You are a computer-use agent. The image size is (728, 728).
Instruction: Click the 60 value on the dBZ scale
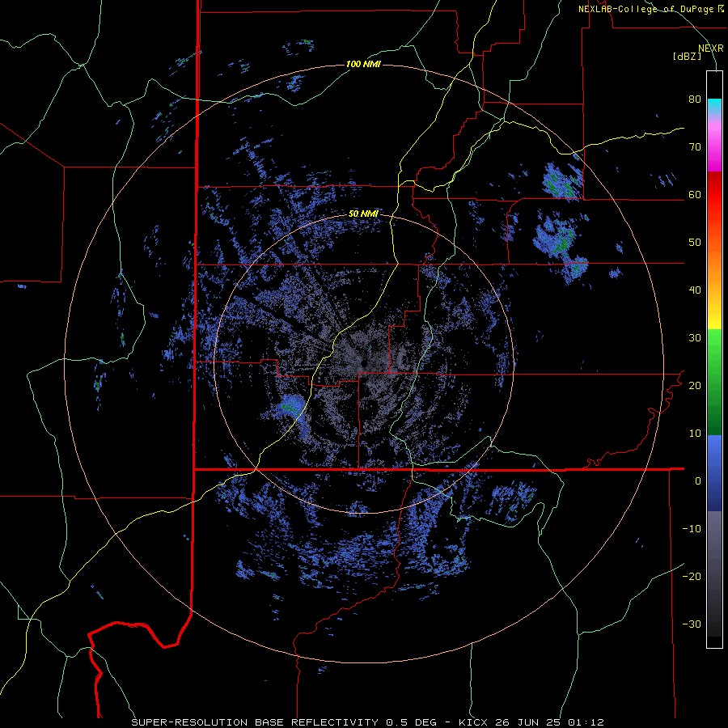(695, 194)
